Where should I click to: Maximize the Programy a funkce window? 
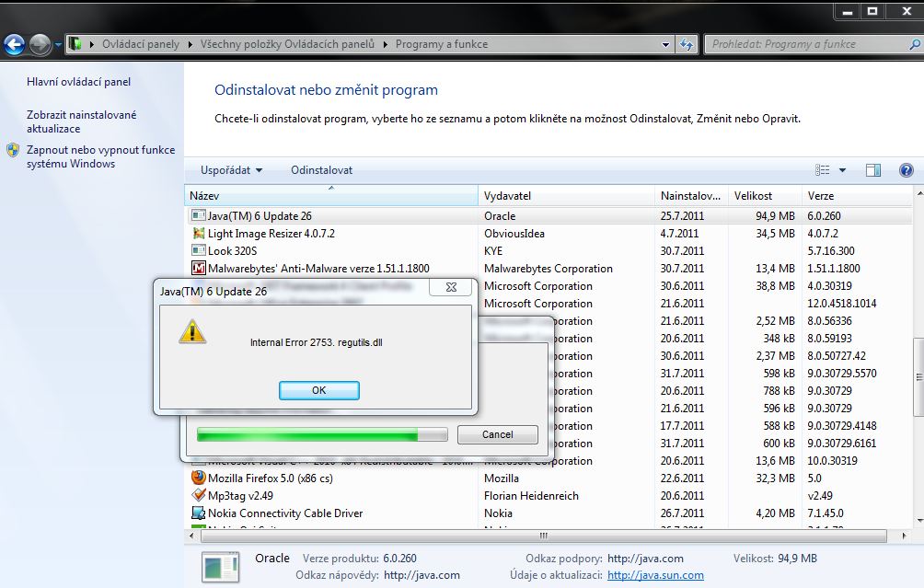[872, 11]
